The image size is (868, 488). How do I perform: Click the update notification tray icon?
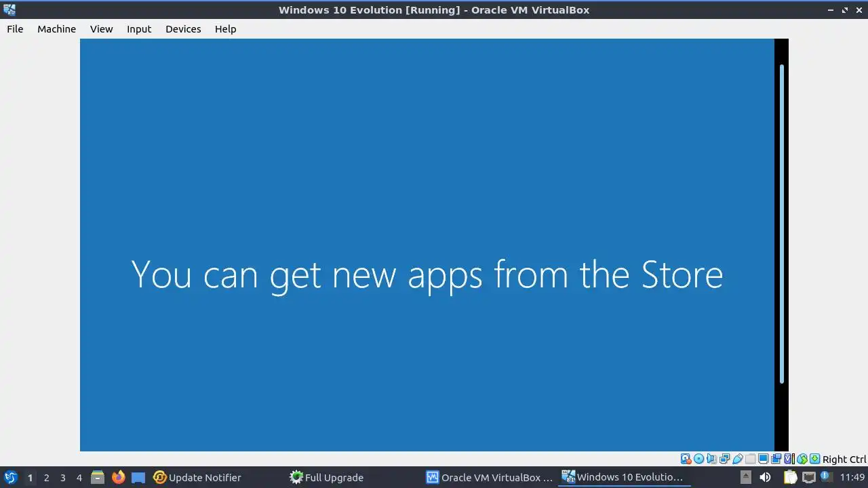tap(827, 477)
